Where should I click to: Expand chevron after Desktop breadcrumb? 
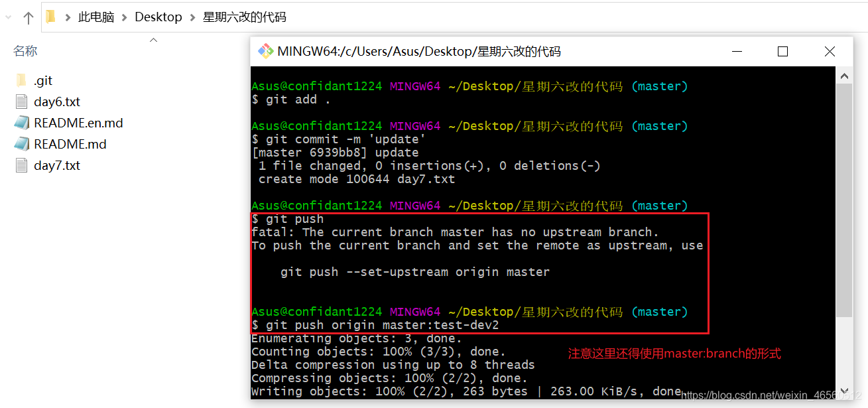tap(192, 17)
